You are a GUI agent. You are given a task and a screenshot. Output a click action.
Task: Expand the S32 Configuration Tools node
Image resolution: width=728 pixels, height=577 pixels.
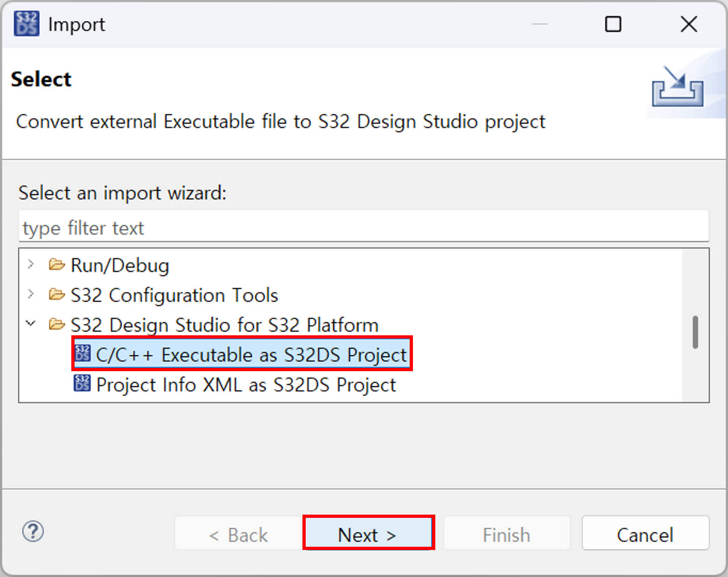pyautogui.click(x=31, y=294)
